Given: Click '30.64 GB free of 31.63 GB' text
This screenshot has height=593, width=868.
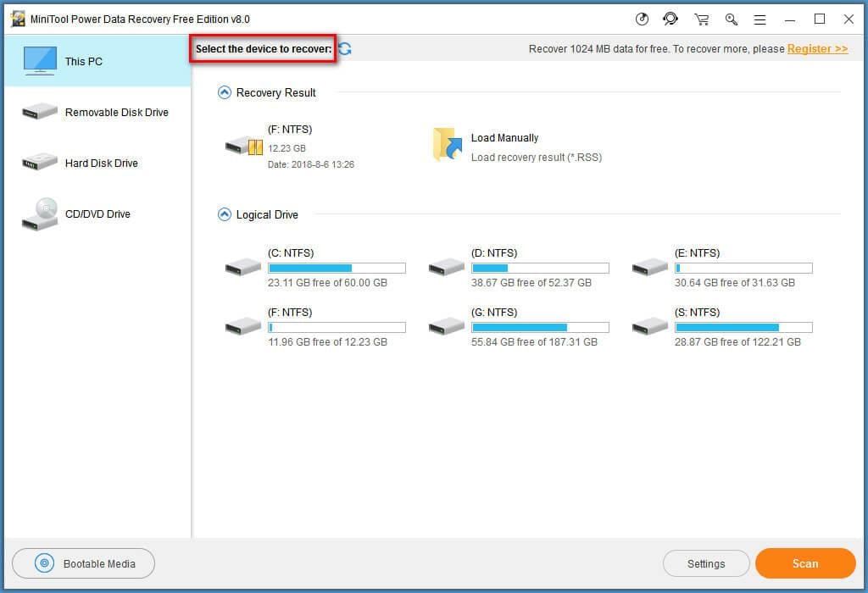Looking at the screenshot, I should pos(735,283).
